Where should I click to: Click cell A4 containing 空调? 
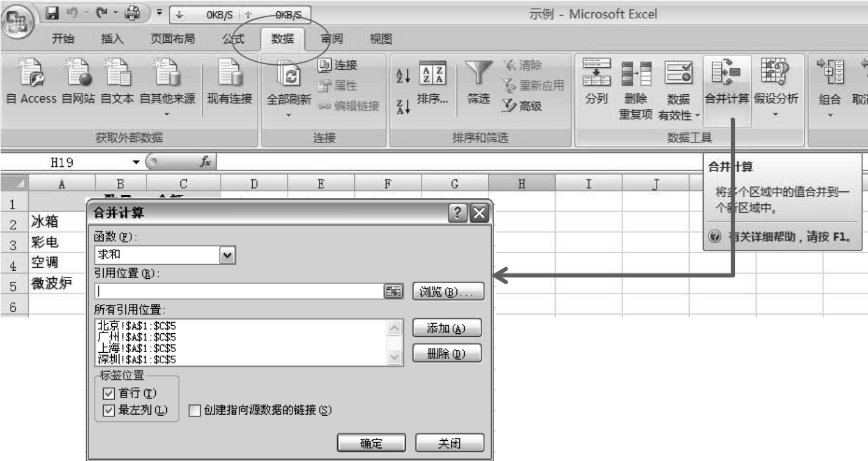(57, 263)
